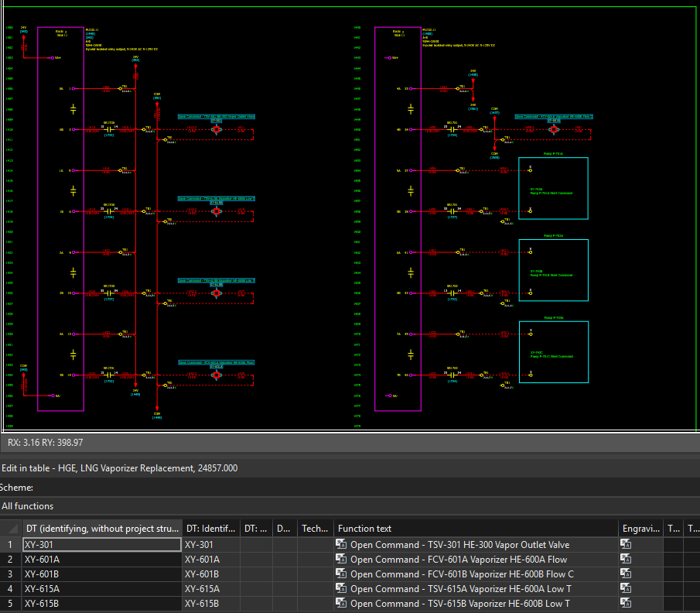Click the DT (identifying, without project structure) column header
700x613 pixels.
point(101,529)
